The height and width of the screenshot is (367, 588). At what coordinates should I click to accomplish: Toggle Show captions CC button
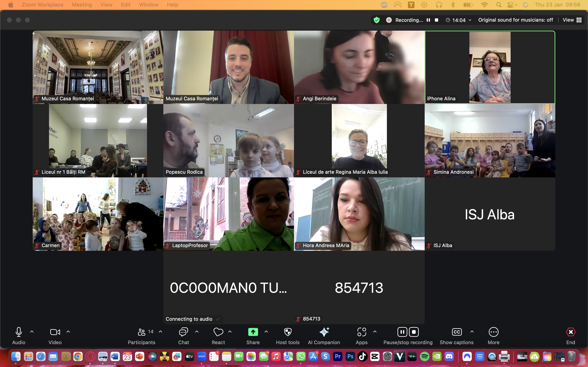[457, 332]
